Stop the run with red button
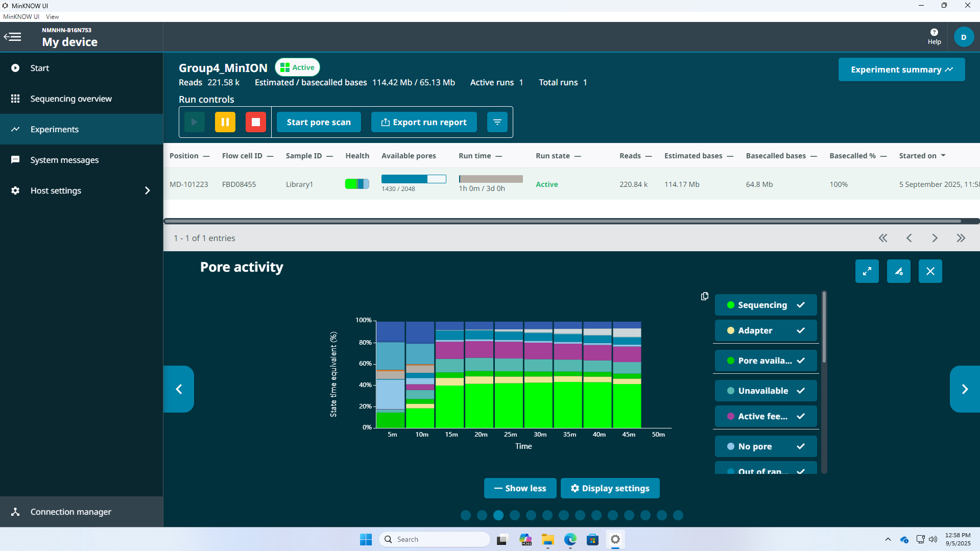This screenshot has width=980, height=551. (x=256, y=122)
